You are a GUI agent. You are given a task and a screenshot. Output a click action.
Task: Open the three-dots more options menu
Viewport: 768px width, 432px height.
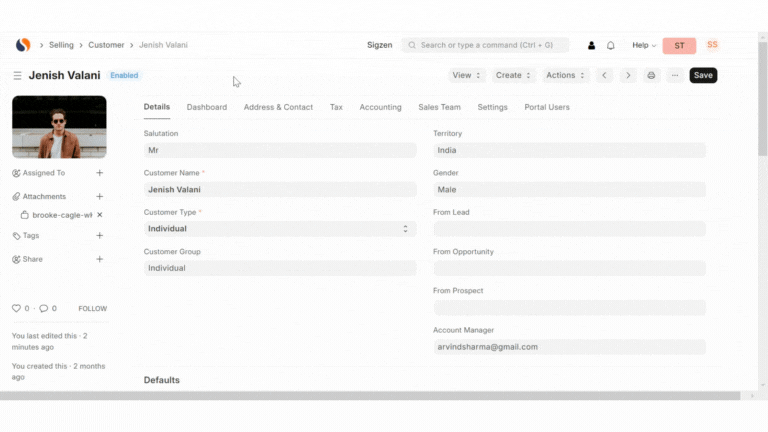point(675,75)
